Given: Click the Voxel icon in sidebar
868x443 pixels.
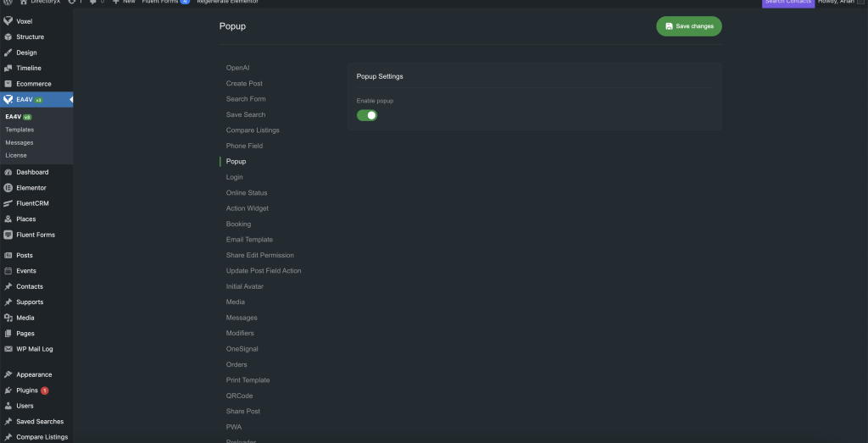Looking at the screenshot, I should tap(8, 21).
